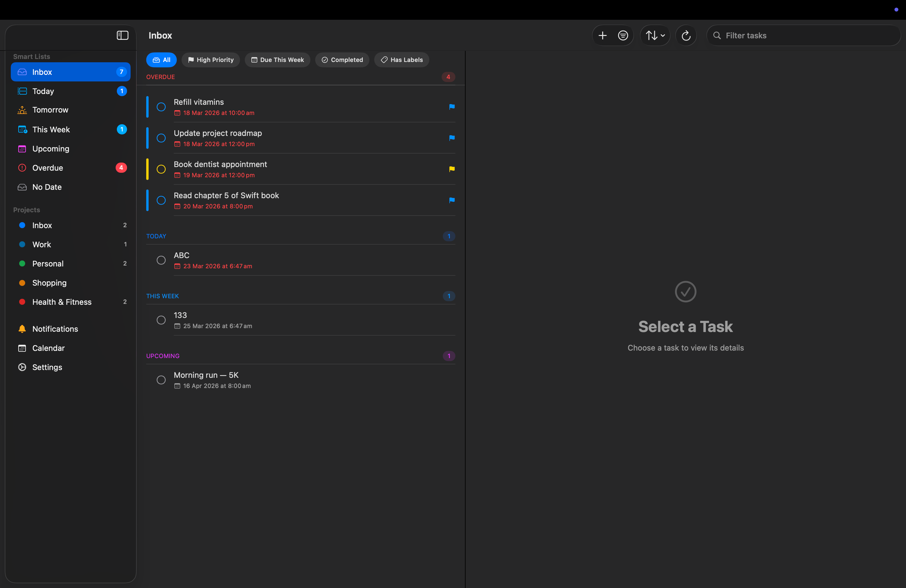Image resolution: width=906 pixels, height=588 pixels.
Task: Select the Completed filter tab
Action: pos(342,60)
